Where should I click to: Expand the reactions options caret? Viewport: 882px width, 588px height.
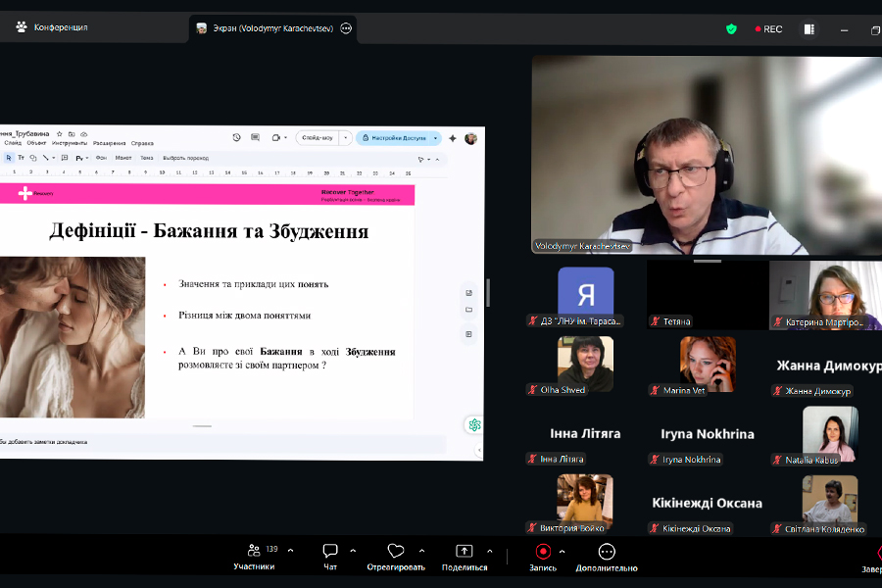click(x=421, y=551)
